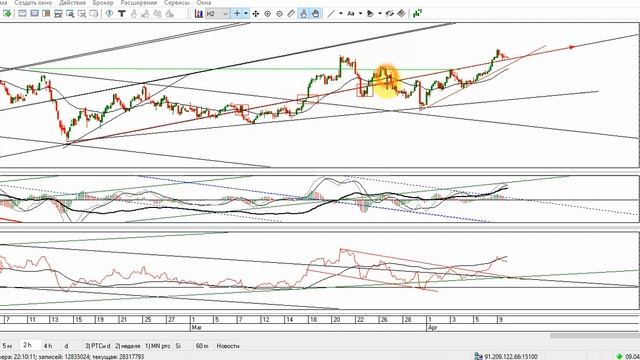Select the ruler measure tool
640x360 pixels.
point(291,13)
